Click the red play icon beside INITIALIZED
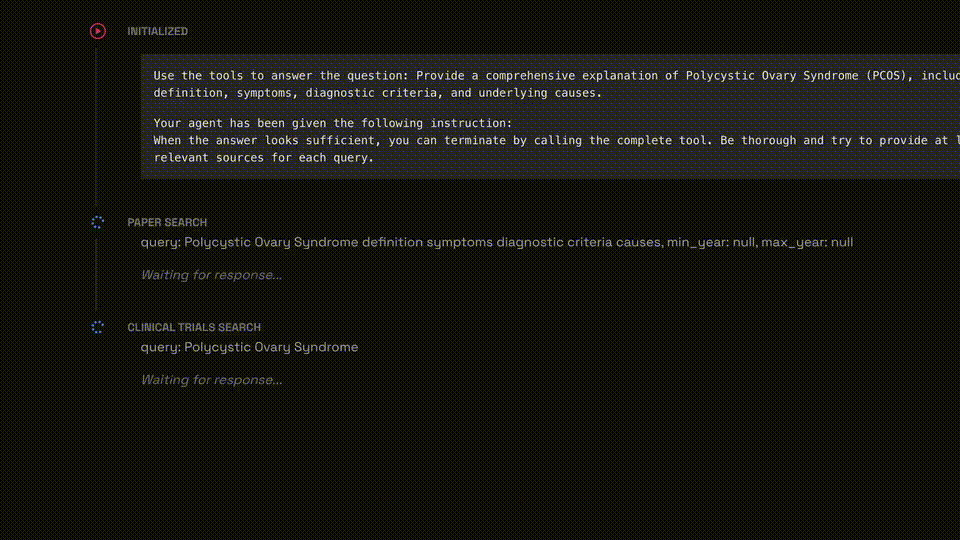 tap(97, 31)
